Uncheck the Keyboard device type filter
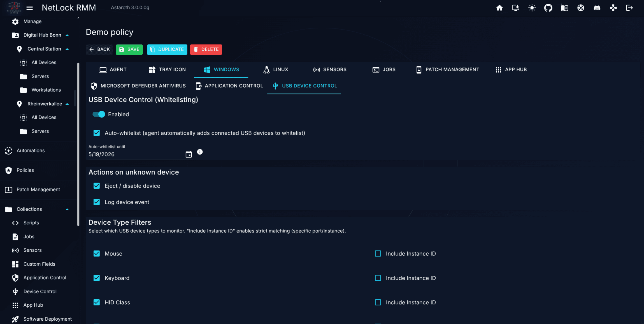Screen dimensions: 644x324 pos(97,278)
